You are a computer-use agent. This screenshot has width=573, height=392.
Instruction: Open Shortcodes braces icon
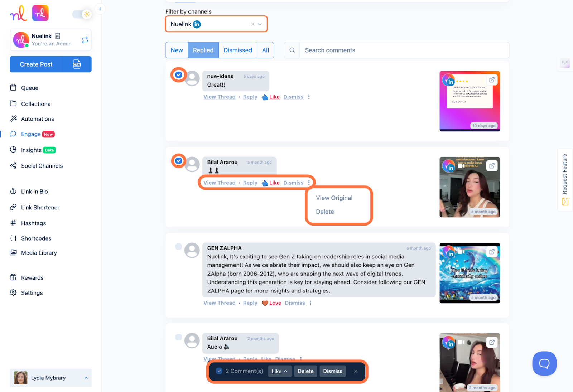coord(13,238)
